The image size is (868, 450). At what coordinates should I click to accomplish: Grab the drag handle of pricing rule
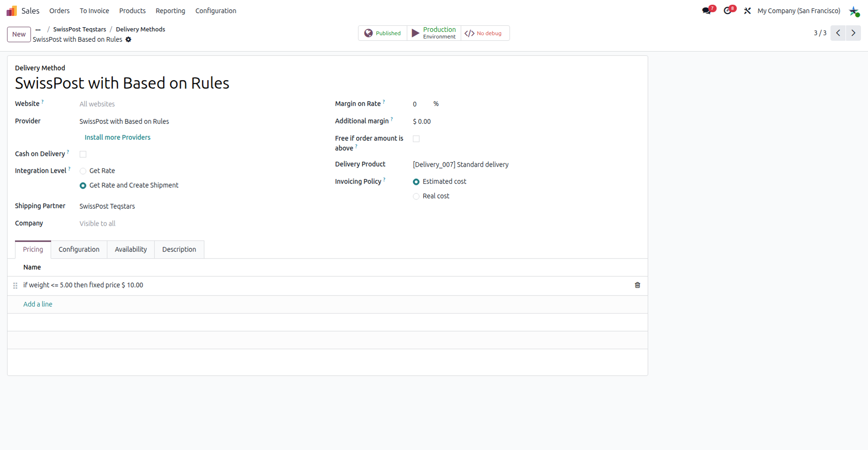coord(15,285)
